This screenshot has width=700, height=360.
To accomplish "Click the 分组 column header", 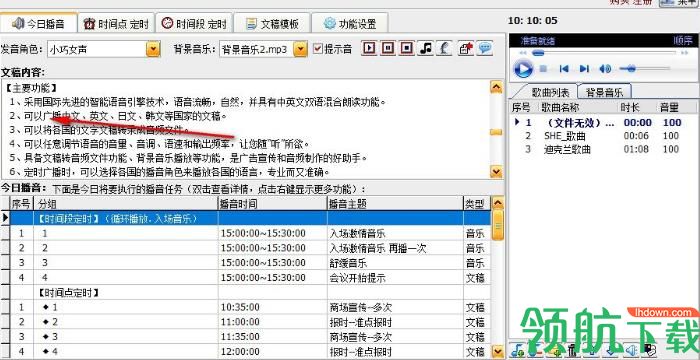I will click(126, 204).
